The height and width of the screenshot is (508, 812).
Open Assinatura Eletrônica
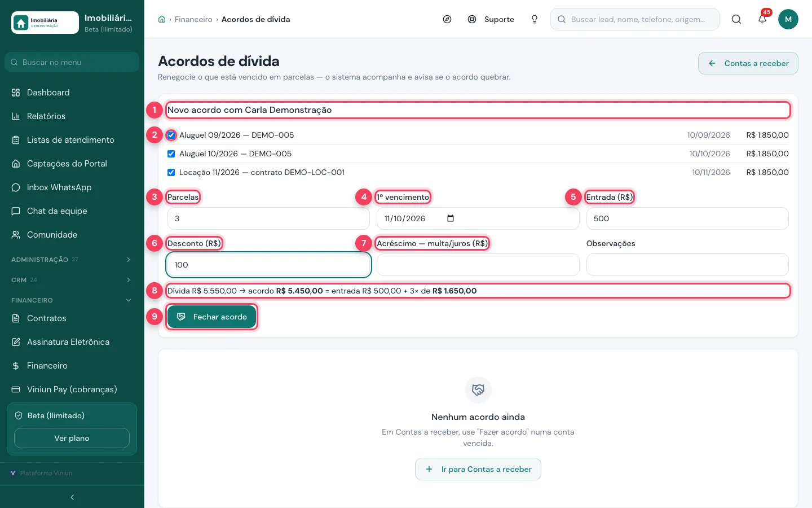72,342
